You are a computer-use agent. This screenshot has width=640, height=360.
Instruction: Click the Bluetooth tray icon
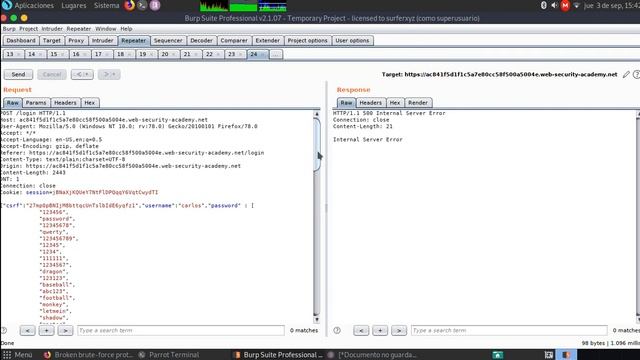(x=543, y=5)
